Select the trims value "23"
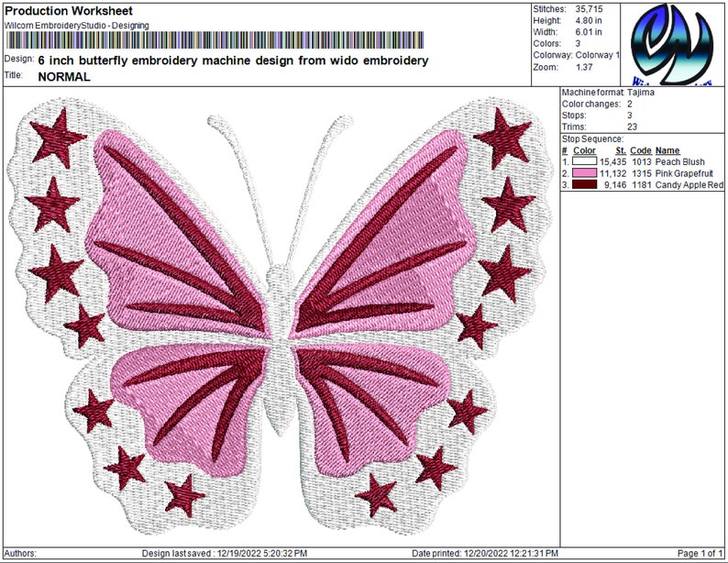This screenshot has width=728, height=563. click(x=633, y=127)
